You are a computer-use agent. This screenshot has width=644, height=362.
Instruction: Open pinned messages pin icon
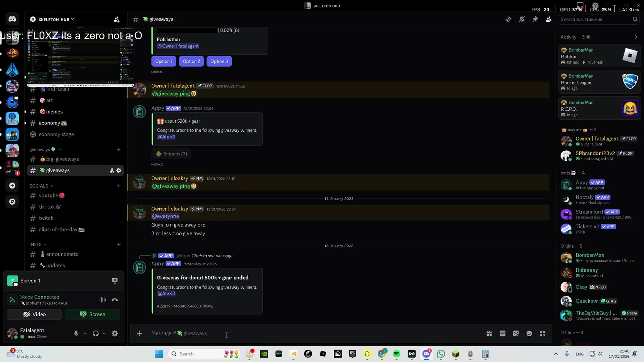tap(535, 19)
